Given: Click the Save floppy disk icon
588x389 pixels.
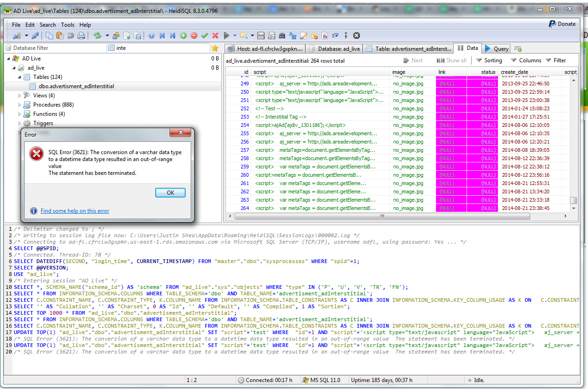Looking at the screenshot, I should pos(261,36).
